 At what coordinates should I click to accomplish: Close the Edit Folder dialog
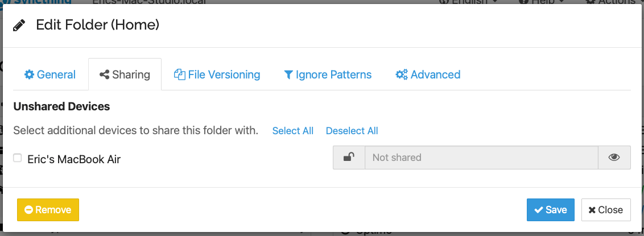point(606,210)
